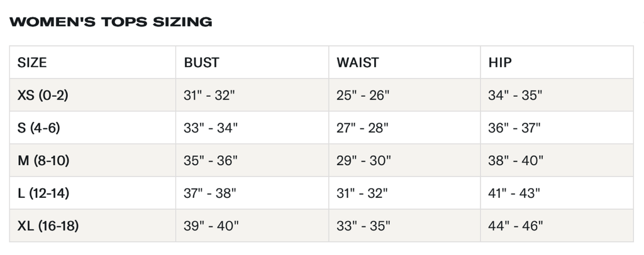This screenshot has width=644, height=255.
Task: Select the M (8-10) size cell
Action: coord(43,161)
